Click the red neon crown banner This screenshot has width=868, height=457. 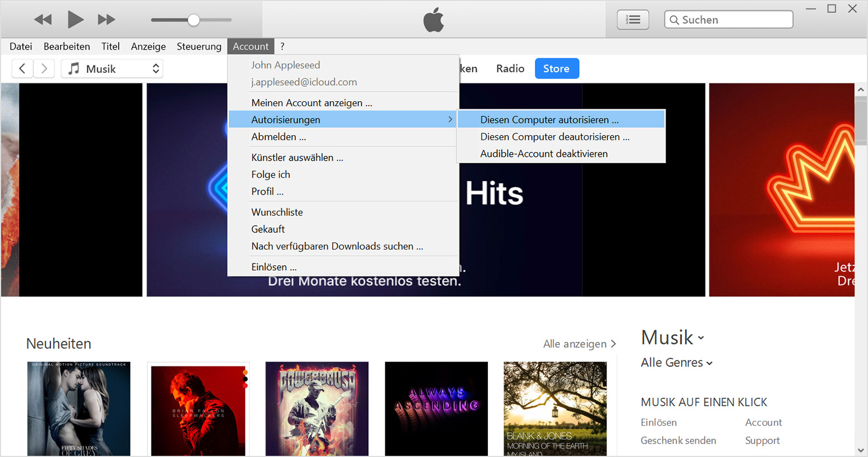781,190
